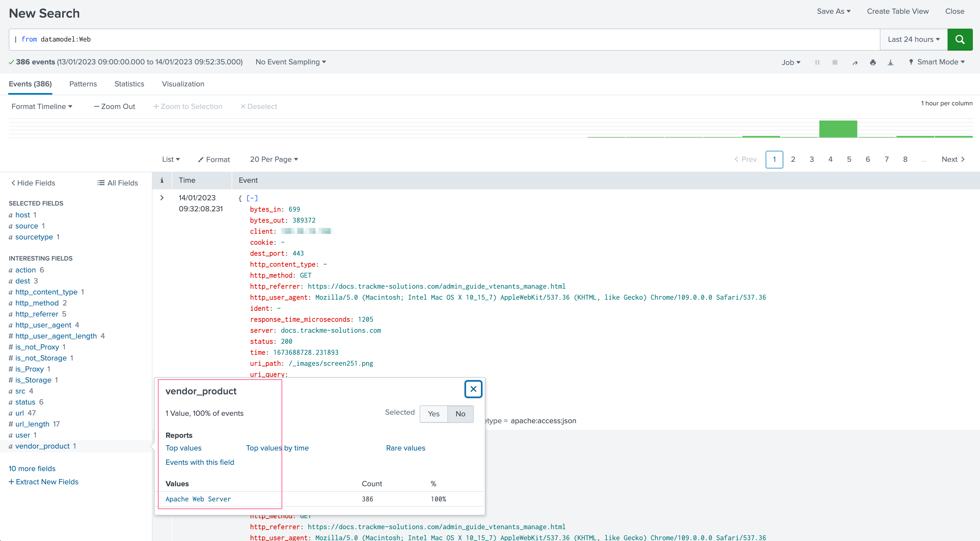This screenshot has width=980, height=541.
Task: Open the 20 Per Page dropdown
Action: click(x=273, y=159)
